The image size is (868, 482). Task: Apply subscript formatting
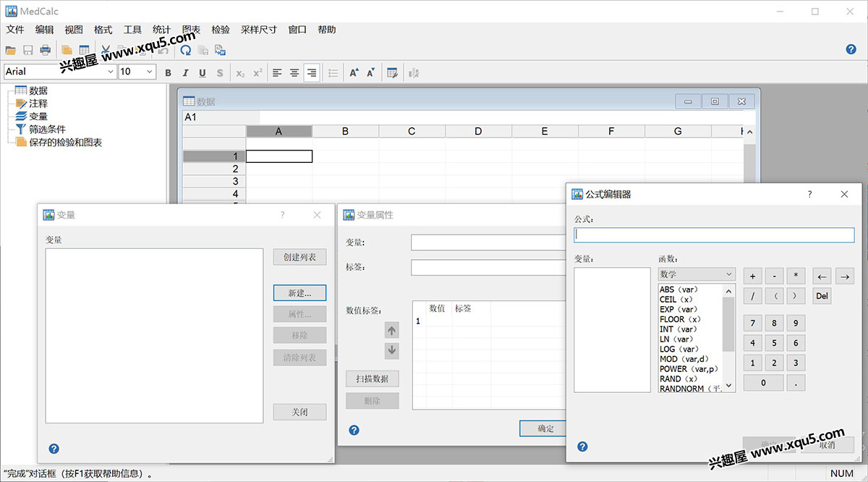[x=241, y=72]
